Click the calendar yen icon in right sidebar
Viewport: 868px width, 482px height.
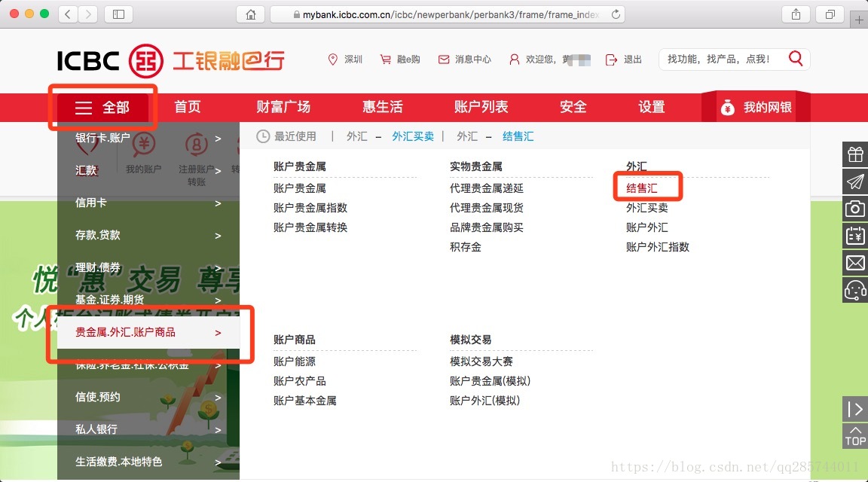click(855, 236)
